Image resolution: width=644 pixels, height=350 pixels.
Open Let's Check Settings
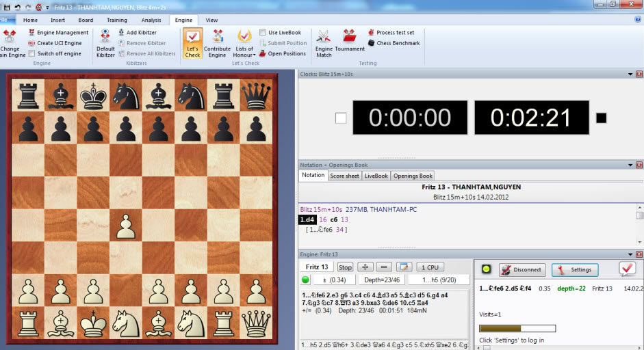(575, 270)
